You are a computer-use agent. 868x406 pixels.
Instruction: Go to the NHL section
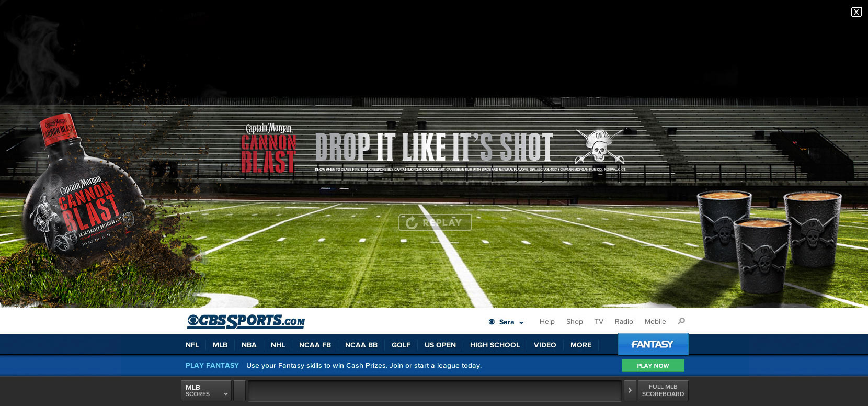point(278,345)
